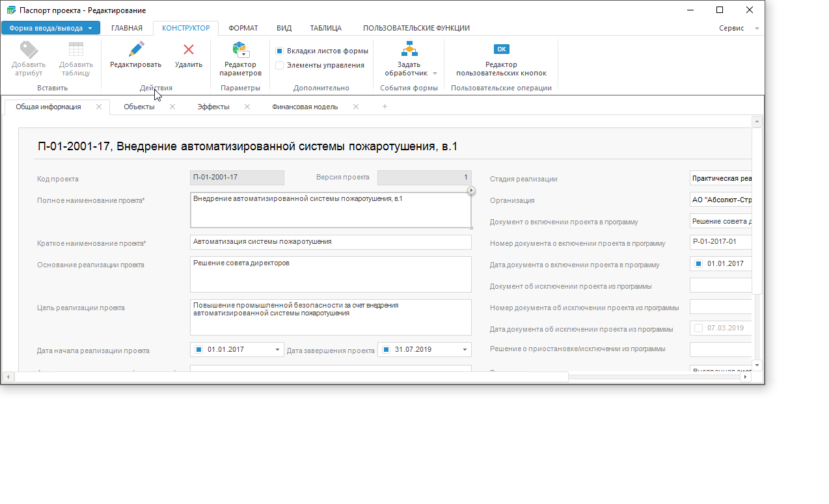The image size is (829, 504).
Task: Switch to the ПОЛЬЗОВАТЕЛЬСКИЕ ФУНКЦИИ ribbon tab
Action: click(x=416, y=28)
